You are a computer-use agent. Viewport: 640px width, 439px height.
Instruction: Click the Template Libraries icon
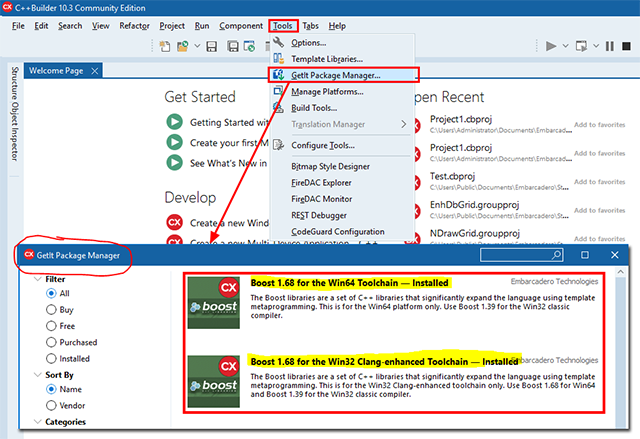[x=278, y=58]
